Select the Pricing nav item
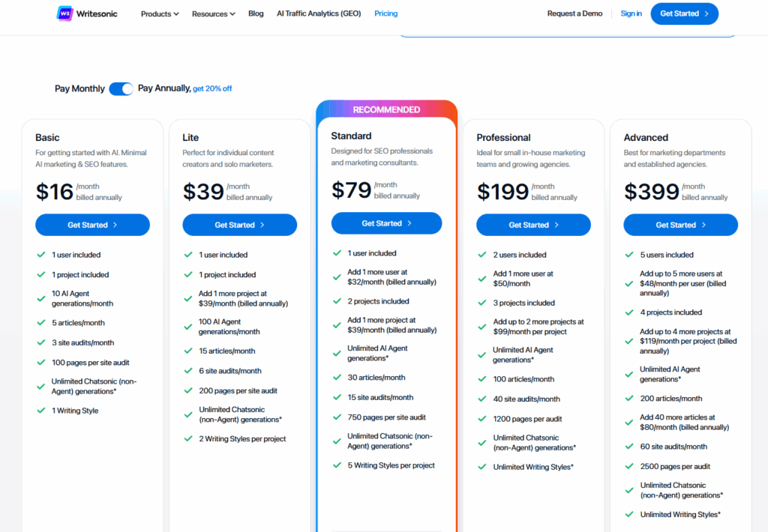This screenshot has width=768, height=532. click(x=386, y=13)
